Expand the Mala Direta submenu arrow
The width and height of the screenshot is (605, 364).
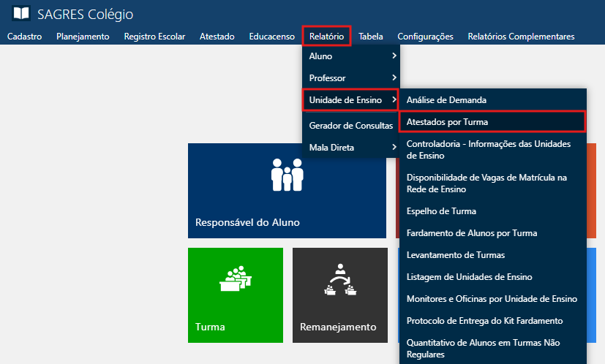(x=394, y=148)
